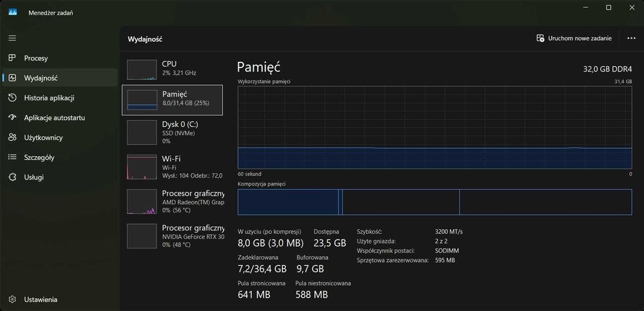Screen dimensions: 644x311
Task: Click the 32,0 GB DDR4 label
Action: pyautogui.click(x=607, y=69)
